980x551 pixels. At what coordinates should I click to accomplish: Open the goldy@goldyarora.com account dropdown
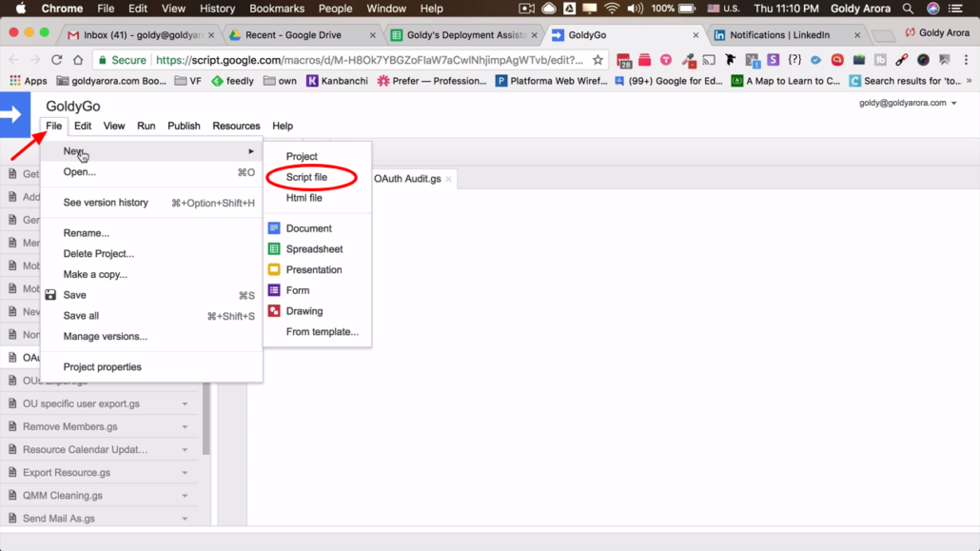tap(908, 103)
